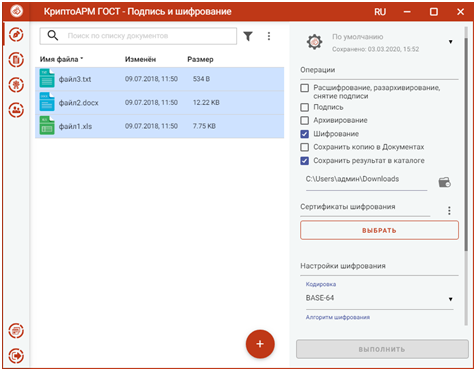
Task: Sort by Размер column header
Action: (x=200, y=59)
